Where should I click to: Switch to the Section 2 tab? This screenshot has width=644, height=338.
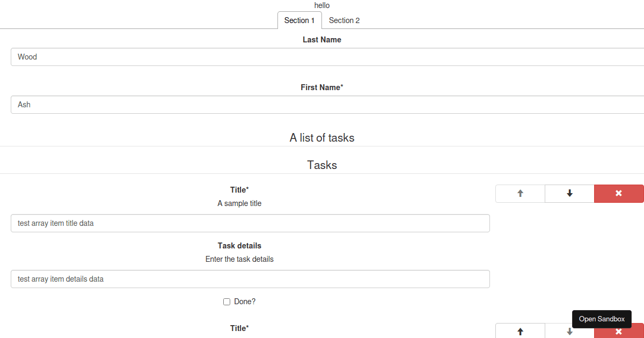pyautogui.click(x=344, y=20)
